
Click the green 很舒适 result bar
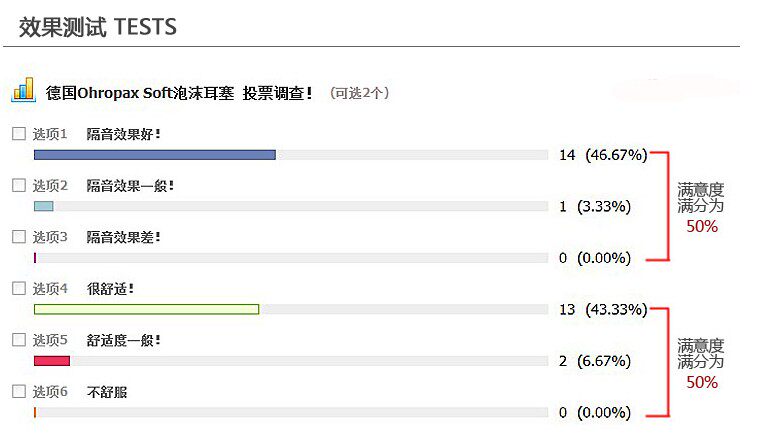pyautogui.click(x=146, y=309)
